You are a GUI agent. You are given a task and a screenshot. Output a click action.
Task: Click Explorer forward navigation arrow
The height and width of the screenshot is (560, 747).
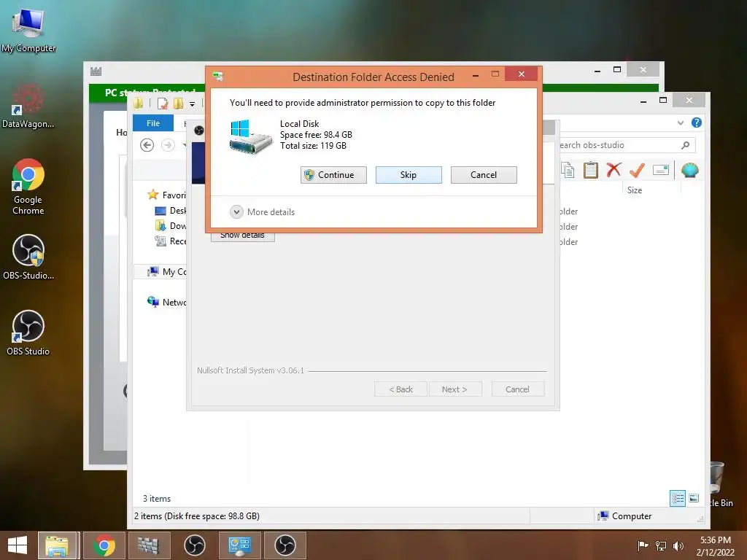pos(168,145)
